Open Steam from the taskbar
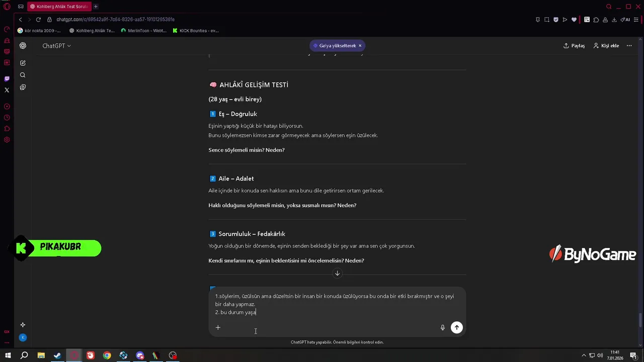Image resolution: width=644 pixels, height=362 pixels. click(x=57, y=355)
